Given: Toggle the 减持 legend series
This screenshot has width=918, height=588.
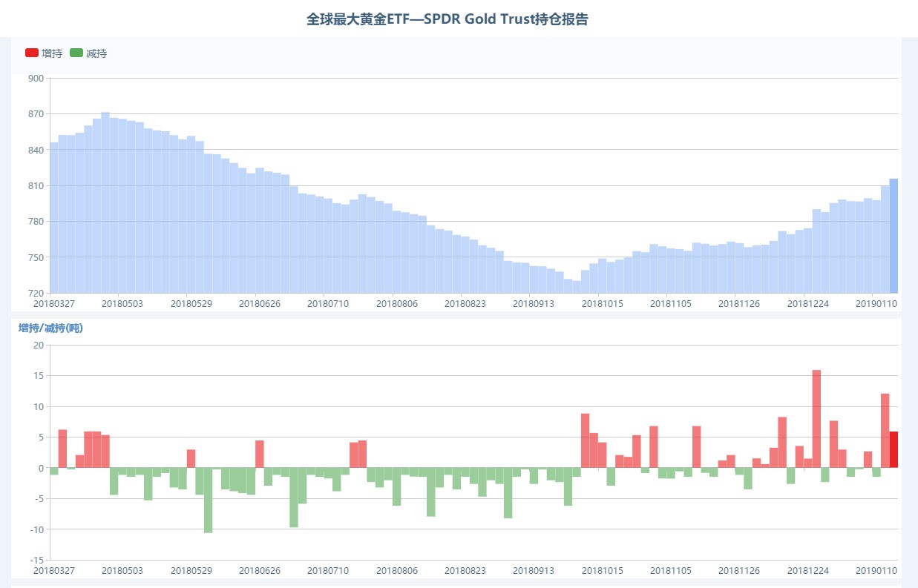Looking at the screenshot, I should click(x=88, y=53).
